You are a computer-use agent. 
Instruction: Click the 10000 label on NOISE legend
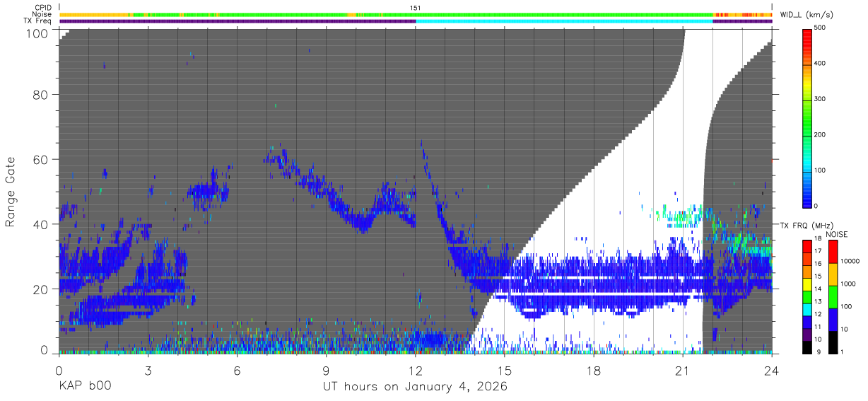(x=852, y=261)
